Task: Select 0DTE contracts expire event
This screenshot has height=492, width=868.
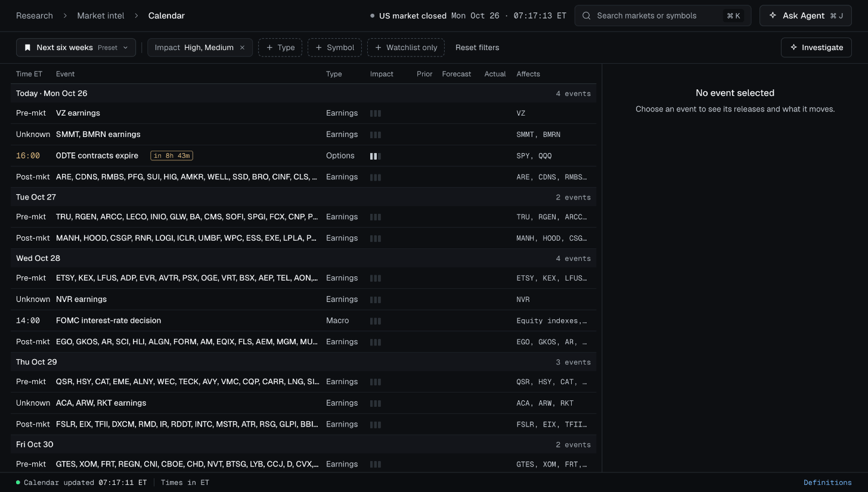Action: [303, 156]
